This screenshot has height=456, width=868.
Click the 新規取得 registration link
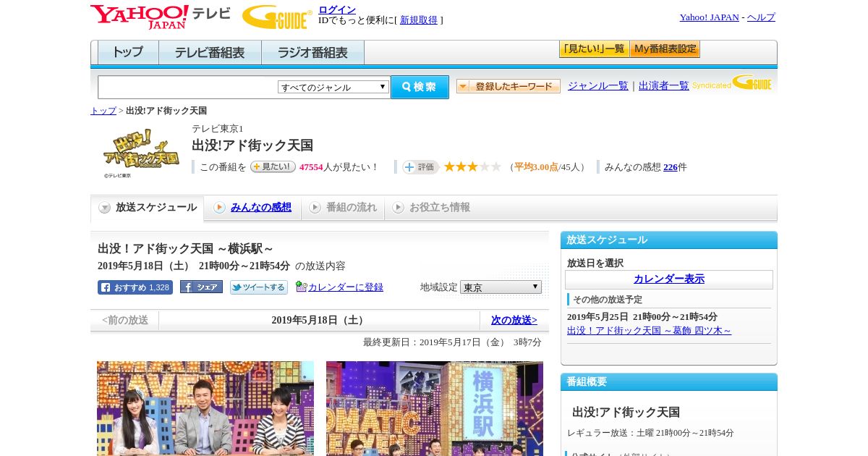pos(419,20)
